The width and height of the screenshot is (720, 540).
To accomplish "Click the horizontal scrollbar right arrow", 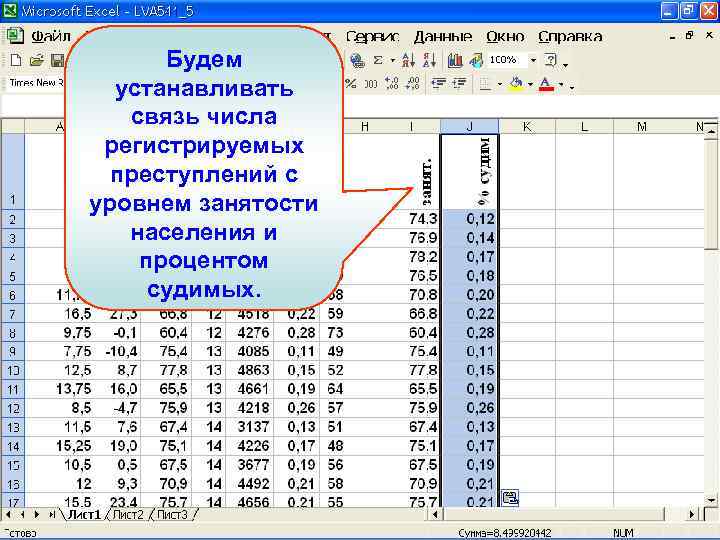I will (x=692, y=515).
